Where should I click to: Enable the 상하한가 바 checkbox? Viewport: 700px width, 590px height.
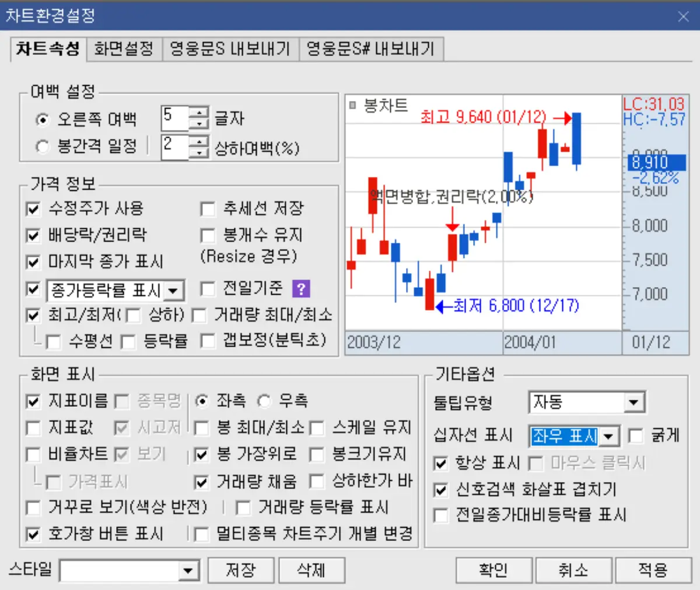[x=316, y=481]
